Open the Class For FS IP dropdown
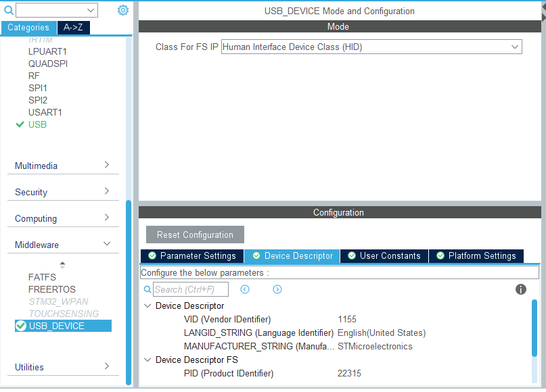 [x=371, y=47]
